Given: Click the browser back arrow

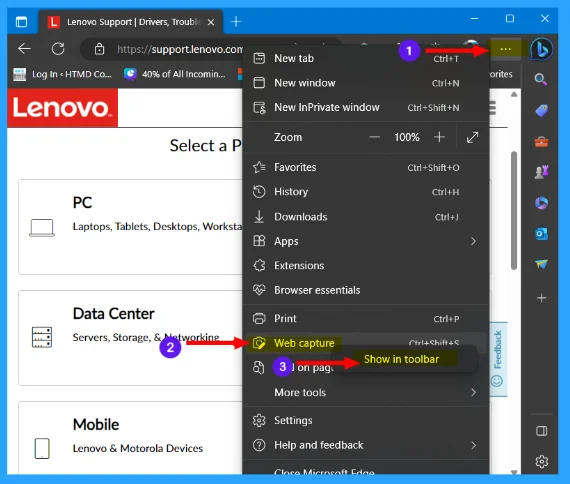Looking at the screenshot, I should [x=24, y=49].
